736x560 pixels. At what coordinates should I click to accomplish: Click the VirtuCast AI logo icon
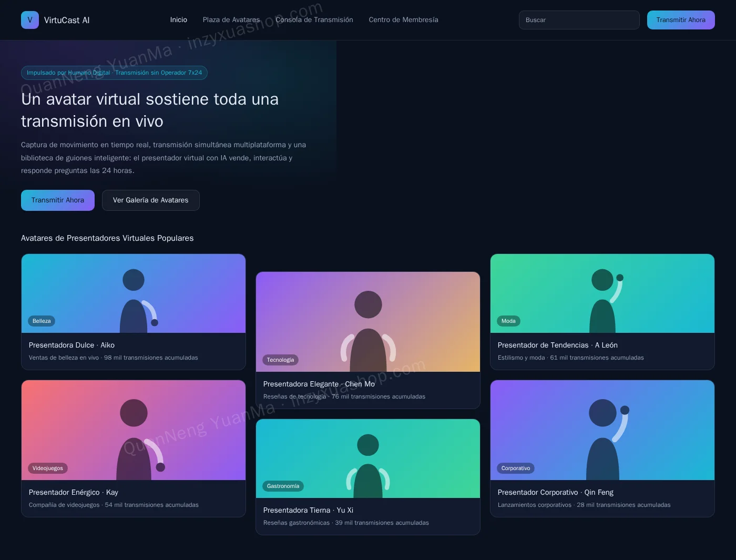[x=30, y=20]
